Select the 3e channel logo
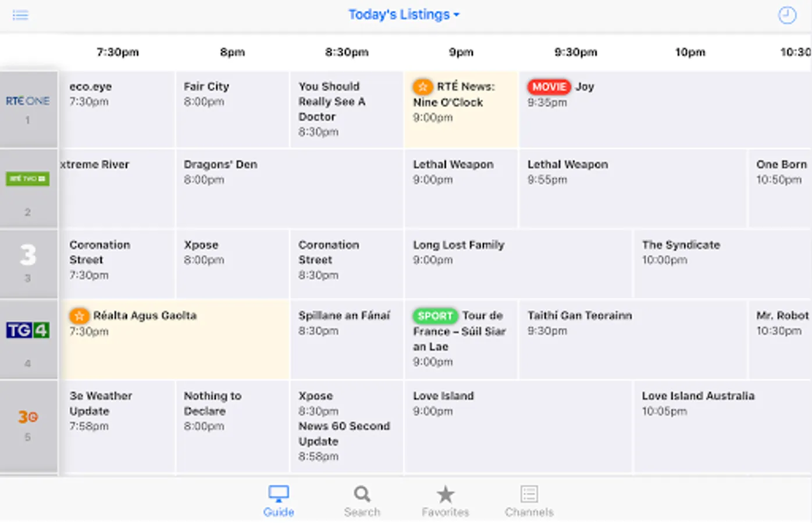 (x=28, y=417)
